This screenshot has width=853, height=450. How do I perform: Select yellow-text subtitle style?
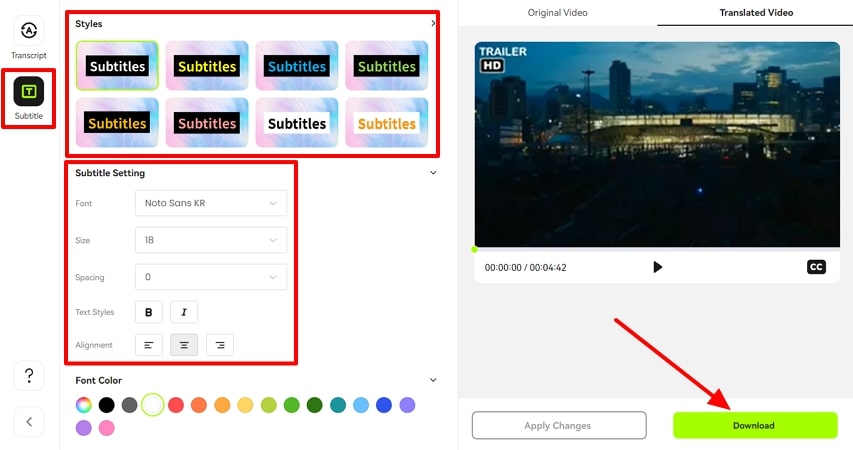[x=207, y=66]
